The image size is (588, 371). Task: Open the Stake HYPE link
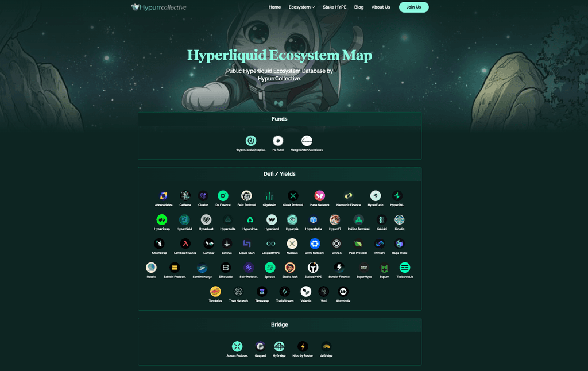pos(334,7)
